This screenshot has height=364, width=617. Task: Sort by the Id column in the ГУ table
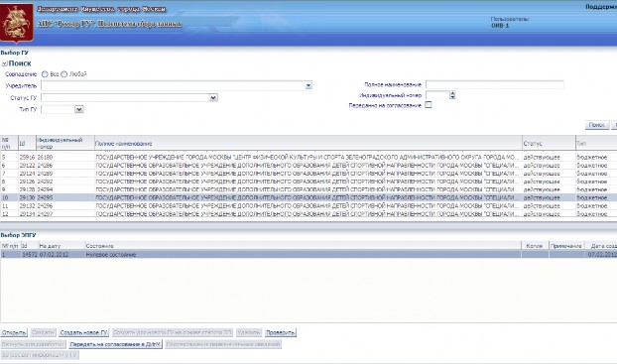27,143
